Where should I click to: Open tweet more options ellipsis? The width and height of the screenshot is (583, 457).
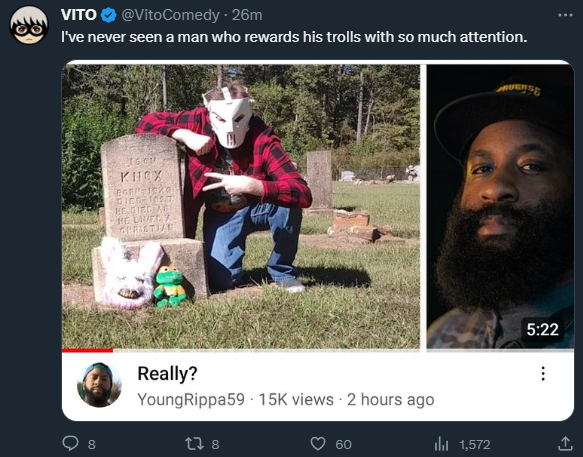[x=566, y=15]
